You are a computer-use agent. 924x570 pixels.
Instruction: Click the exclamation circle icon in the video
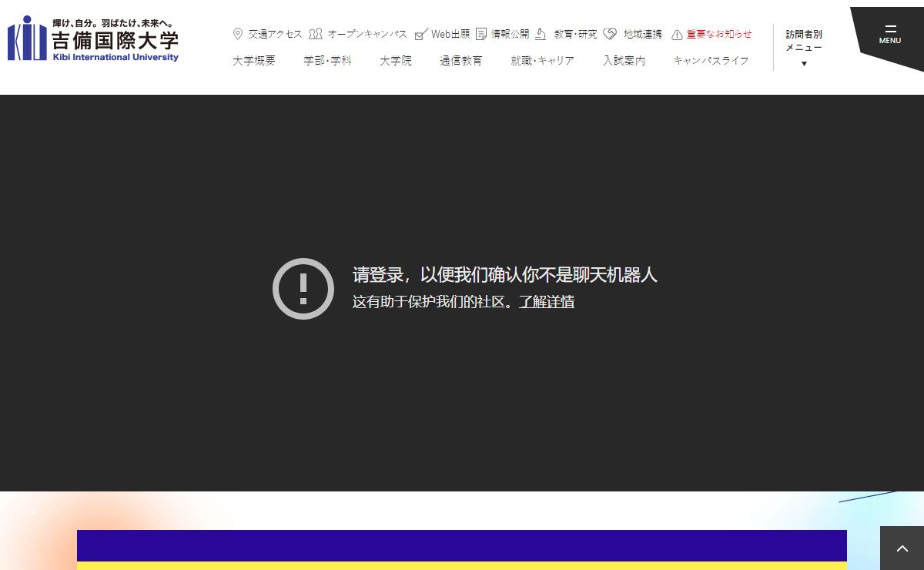(x=303, y=289)
